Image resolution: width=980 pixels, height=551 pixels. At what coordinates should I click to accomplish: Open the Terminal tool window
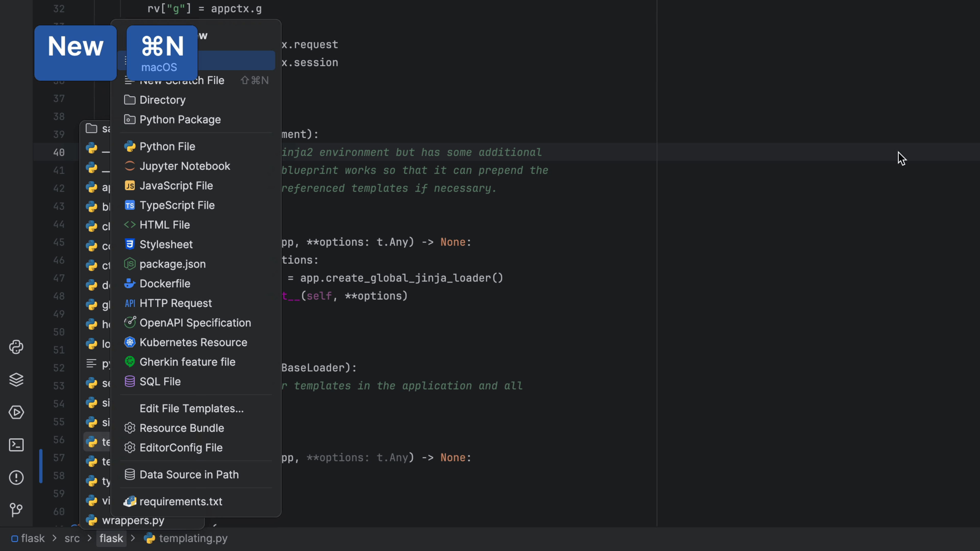tap(16, 445)
